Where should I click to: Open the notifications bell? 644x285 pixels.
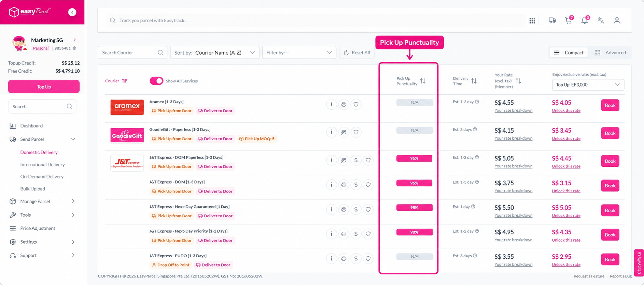(x=585, y=21)
